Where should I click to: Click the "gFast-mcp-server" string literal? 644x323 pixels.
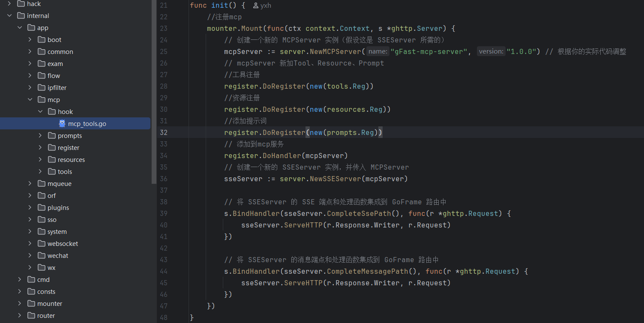pos(429,51)
